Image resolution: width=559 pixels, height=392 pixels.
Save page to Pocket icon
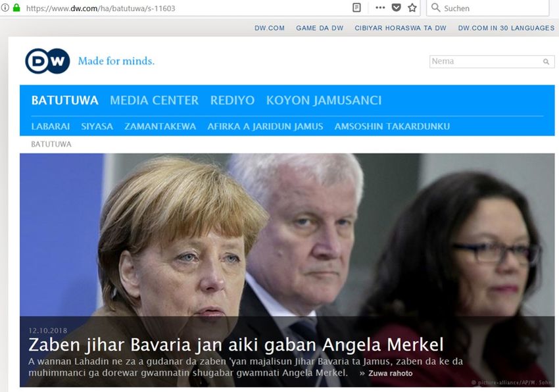(396, 8)
